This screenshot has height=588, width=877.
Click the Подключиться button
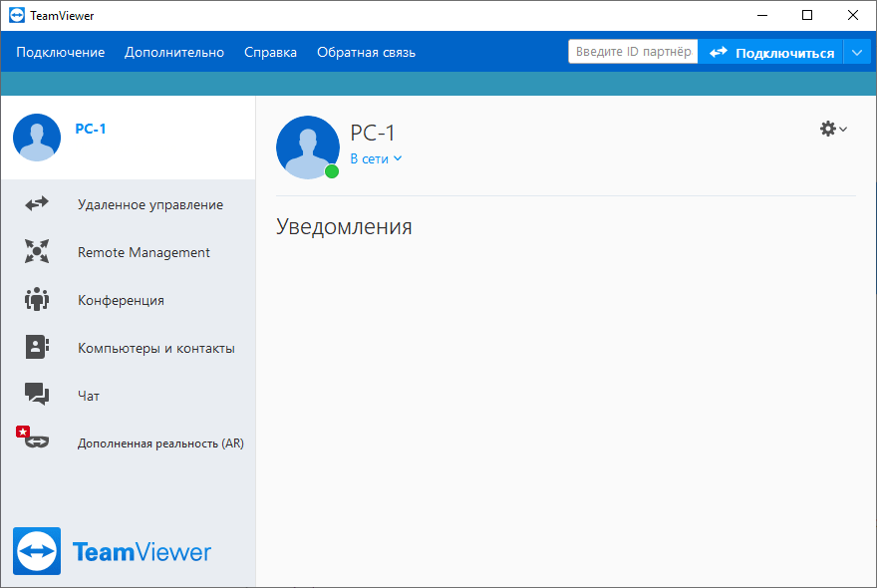(770, 53)
